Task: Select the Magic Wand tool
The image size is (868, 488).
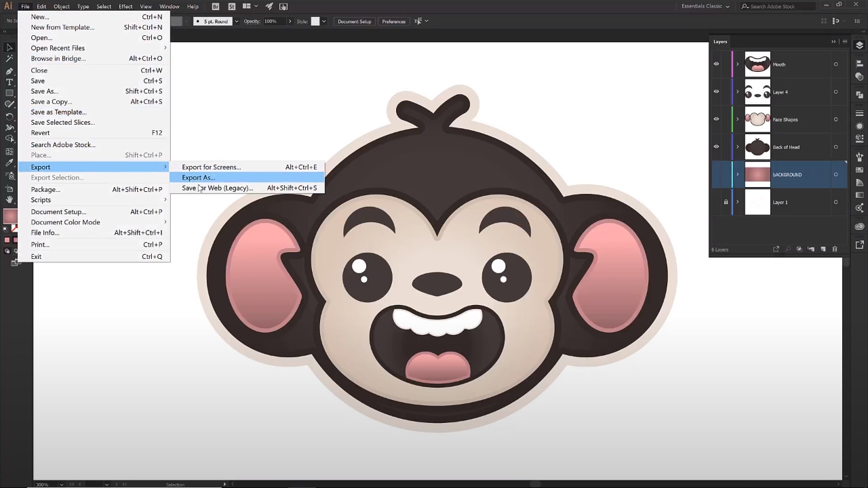Action: pos(9,59)
